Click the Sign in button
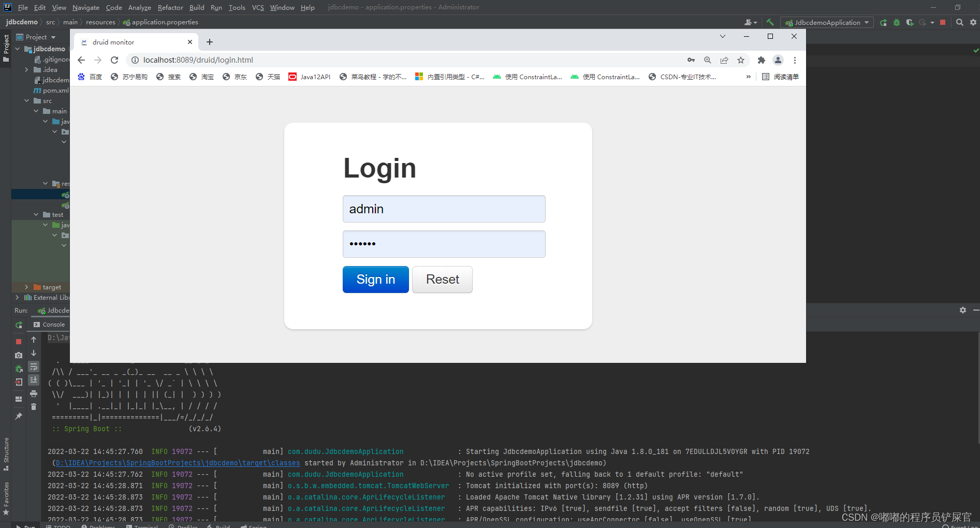This screenshot has width=980, height=528. pos(376,280)
